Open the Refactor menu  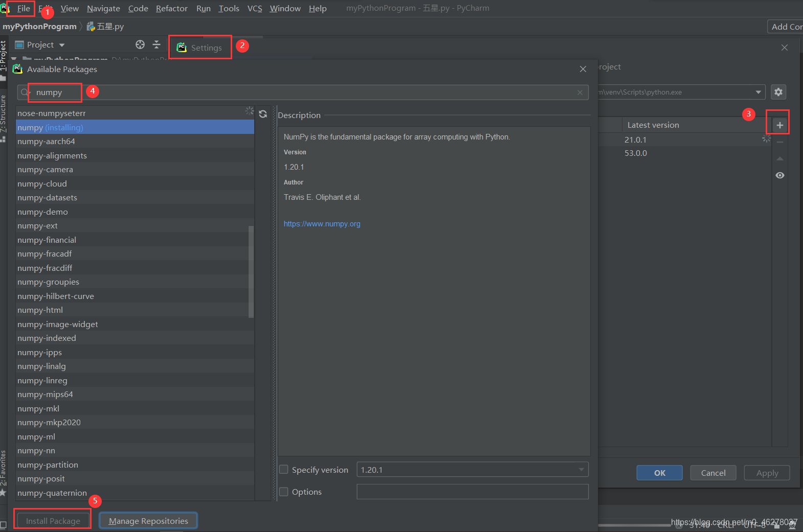click(172, 9)
